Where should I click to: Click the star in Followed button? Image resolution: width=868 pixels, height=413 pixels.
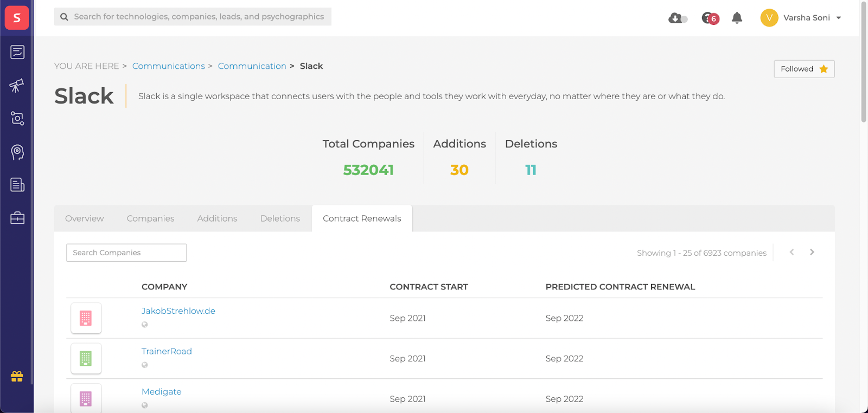point(824,69)
